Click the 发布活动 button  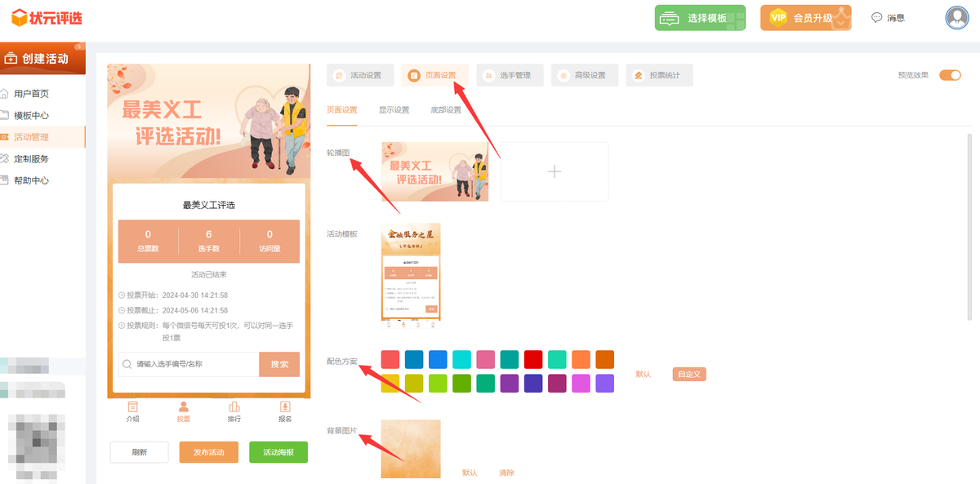pos(208,452)
